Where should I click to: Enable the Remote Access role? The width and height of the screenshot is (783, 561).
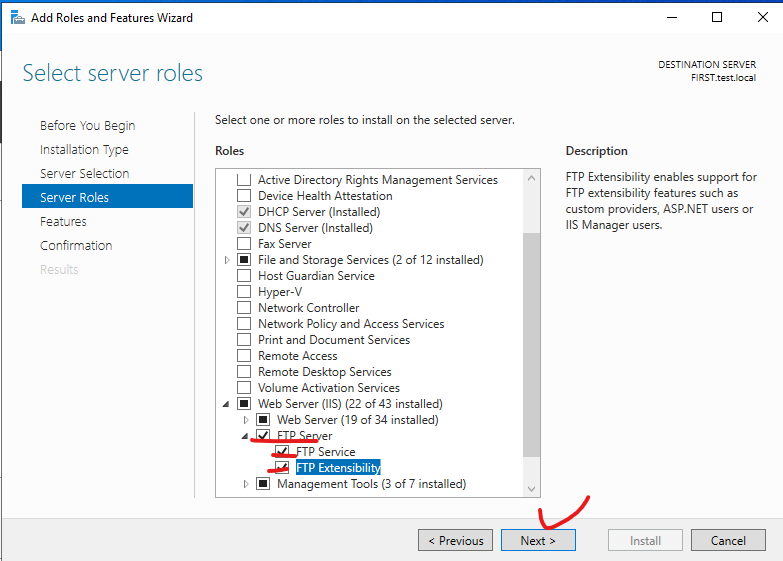244,356
